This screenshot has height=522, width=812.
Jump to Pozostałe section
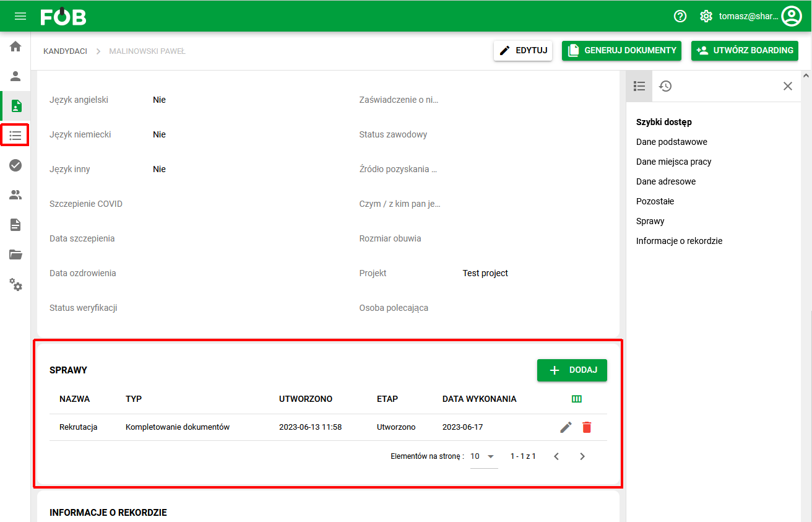tap(655, 201)
